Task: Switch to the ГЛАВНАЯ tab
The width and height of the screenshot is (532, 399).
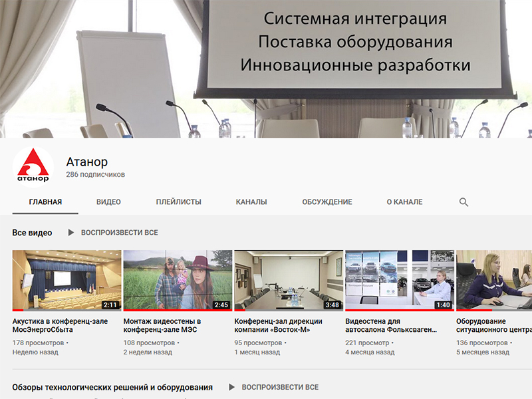Action: [45, 202]
